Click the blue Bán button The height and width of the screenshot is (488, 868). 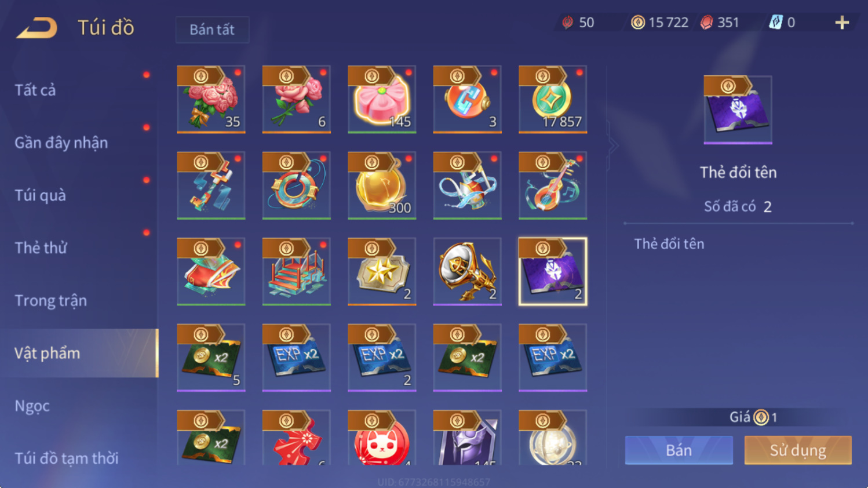click(x=679, y=450)
